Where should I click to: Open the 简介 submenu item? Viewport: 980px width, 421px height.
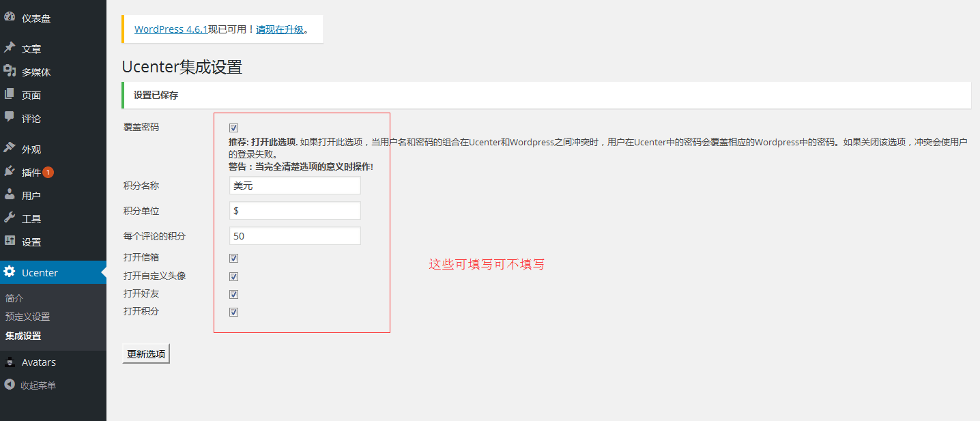[x=14, y=298]
